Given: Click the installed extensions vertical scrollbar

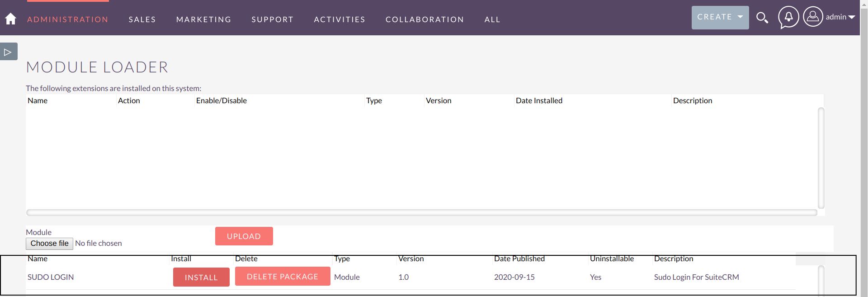Looking at the screenshot, I should point(821,158).
